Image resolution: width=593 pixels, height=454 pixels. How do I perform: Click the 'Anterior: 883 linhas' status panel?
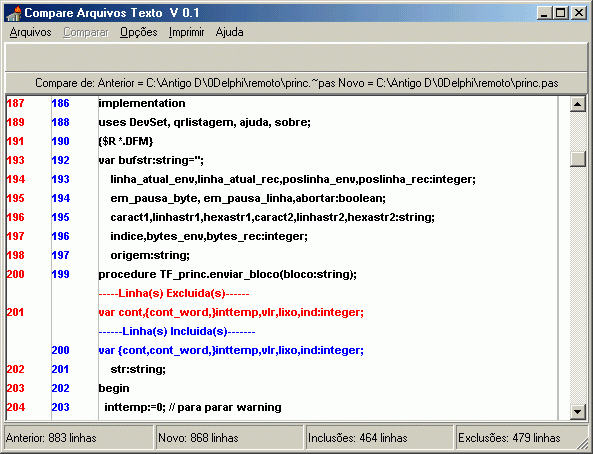(x=79, y=438)
